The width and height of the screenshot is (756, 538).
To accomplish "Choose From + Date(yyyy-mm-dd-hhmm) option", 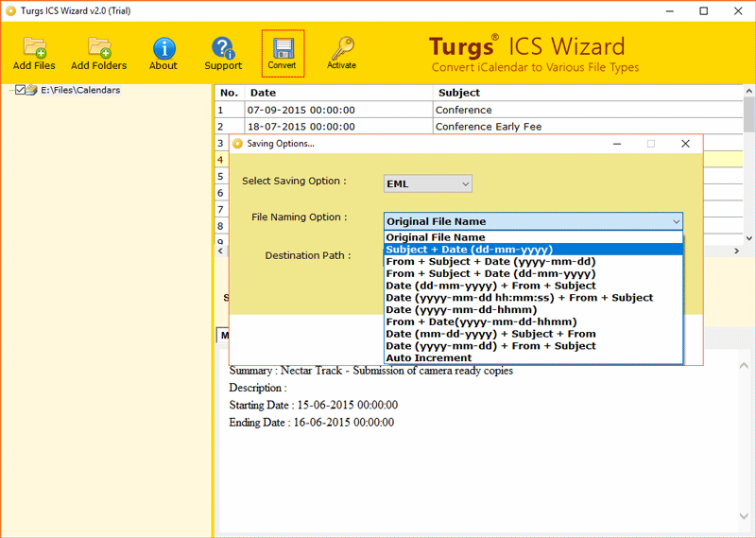I will (x=533, y=321).
